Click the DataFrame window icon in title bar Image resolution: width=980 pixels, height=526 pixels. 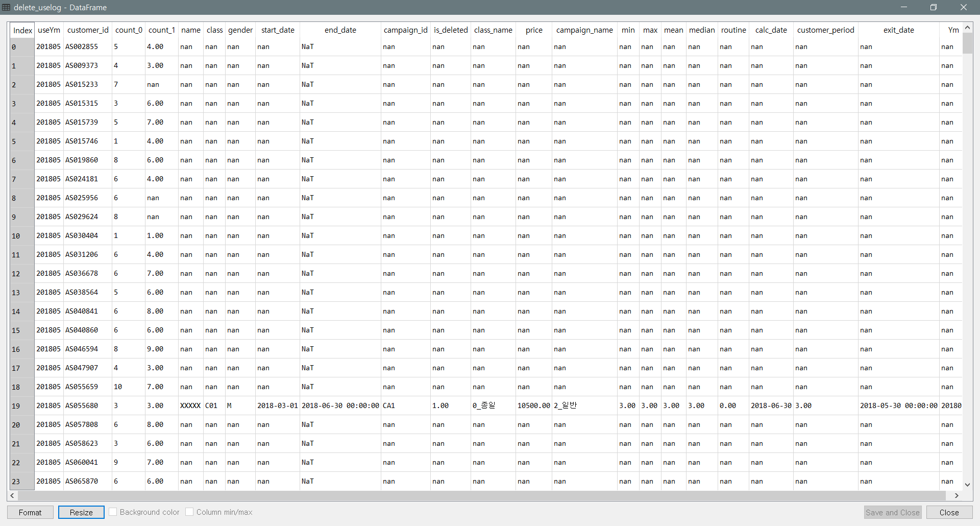(x=6, y=7)
